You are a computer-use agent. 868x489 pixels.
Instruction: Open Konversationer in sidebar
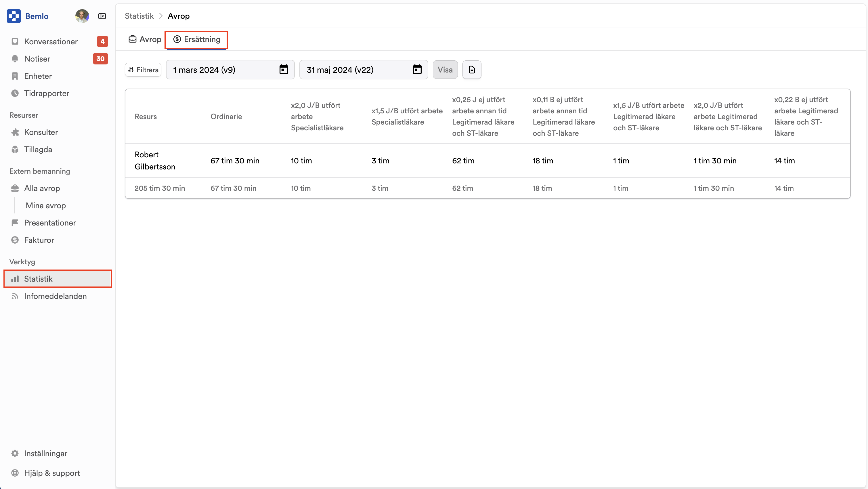[x=58, y=41]
